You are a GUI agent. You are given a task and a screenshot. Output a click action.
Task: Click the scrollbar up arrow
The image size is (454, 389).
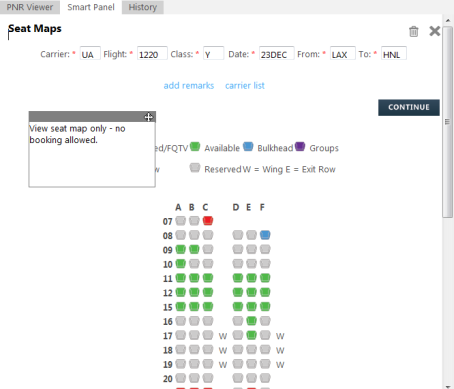tap(448, 21)
